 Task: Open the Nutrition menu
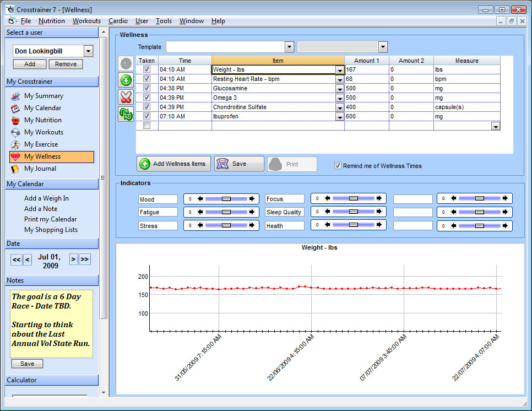52,21
